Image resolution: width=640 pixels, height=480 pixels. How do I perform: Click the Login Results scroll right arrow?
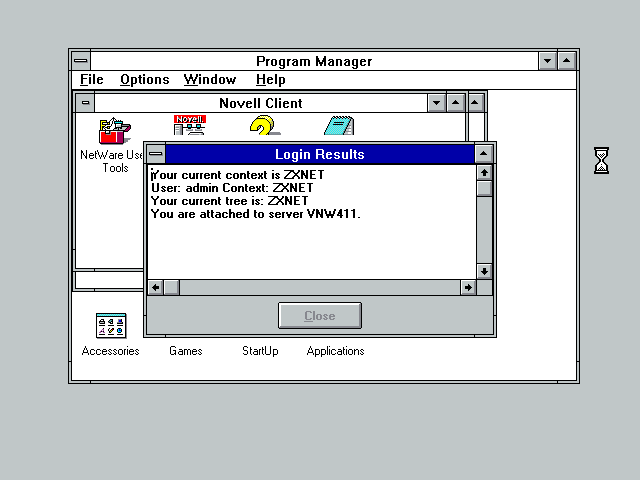coord(468,287)
